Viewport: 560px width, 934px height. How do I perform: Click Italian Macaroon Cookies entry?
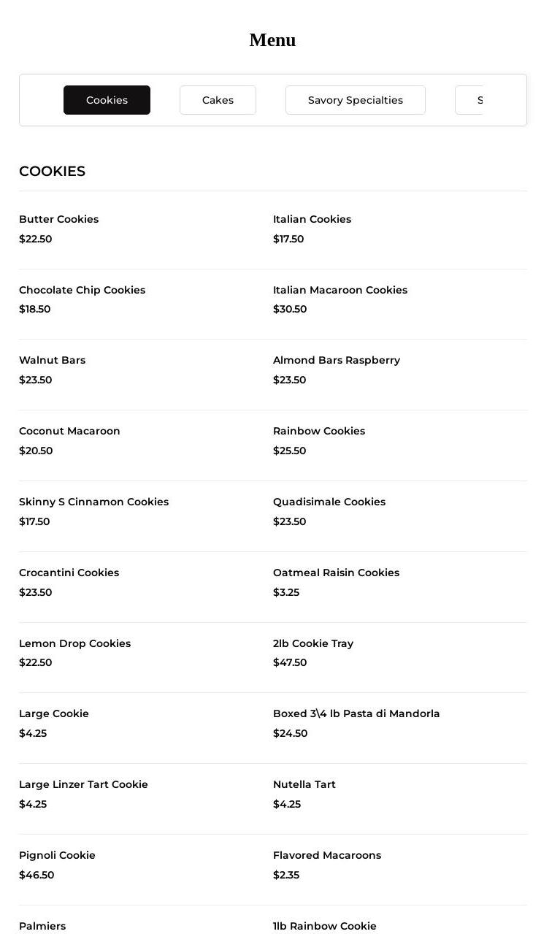(x=340, y=290)
